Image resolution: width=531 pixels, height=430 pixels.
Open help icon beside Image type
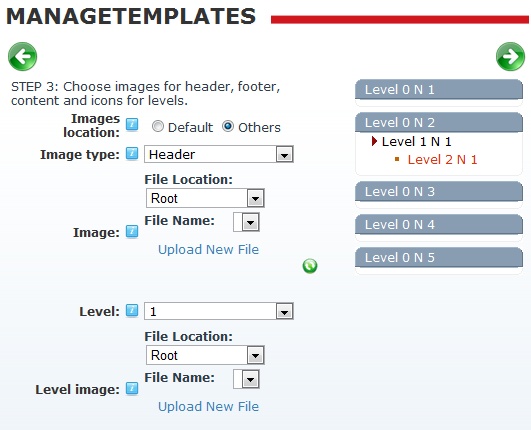pos(132,153)
